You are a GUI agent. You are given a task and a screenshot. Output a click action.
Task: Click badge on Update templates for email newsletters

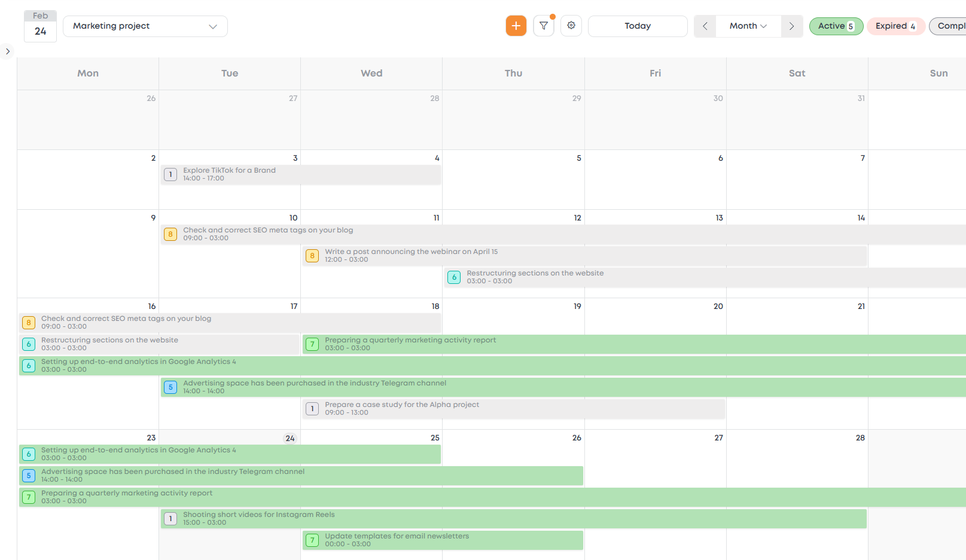tap(312, 540)
